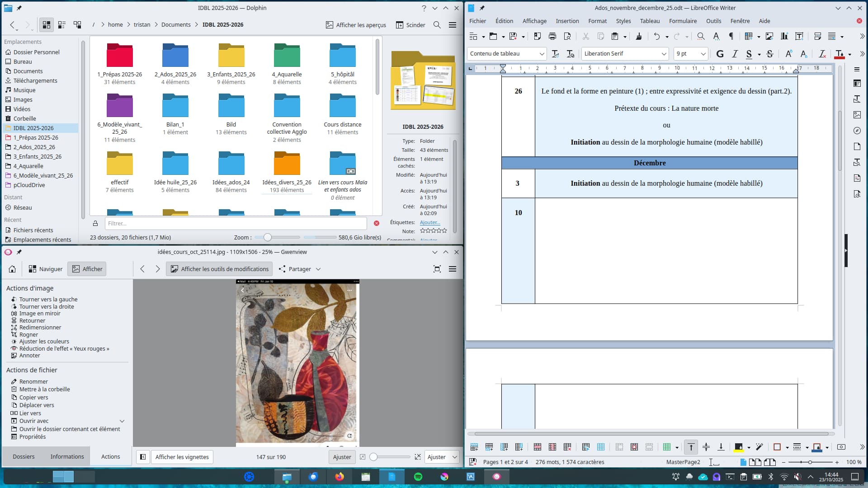Click the Dolphin icon zoom slider
The image size is (868, 488).
tap(268, 238)
